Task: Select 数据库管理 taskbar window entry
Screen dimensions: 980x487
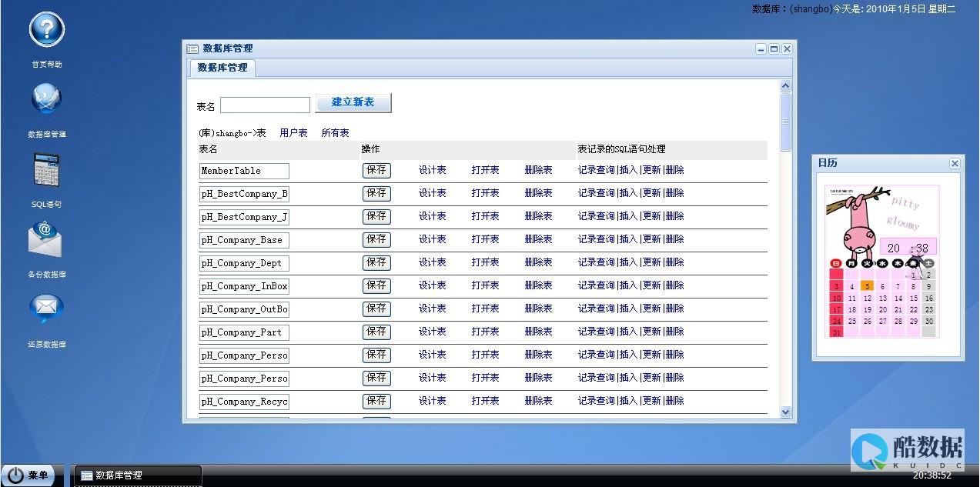Action: coord(137,475)
